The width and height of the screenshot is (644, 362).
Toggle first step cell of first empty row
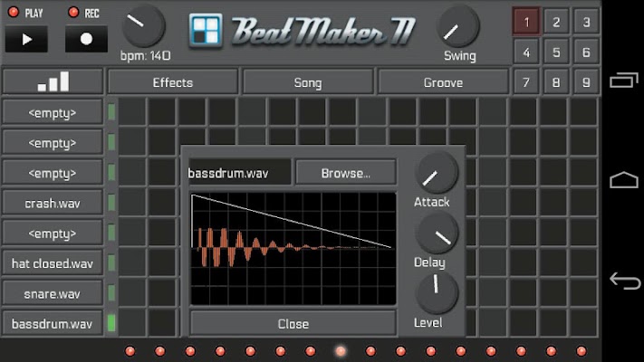pos(132,112)
